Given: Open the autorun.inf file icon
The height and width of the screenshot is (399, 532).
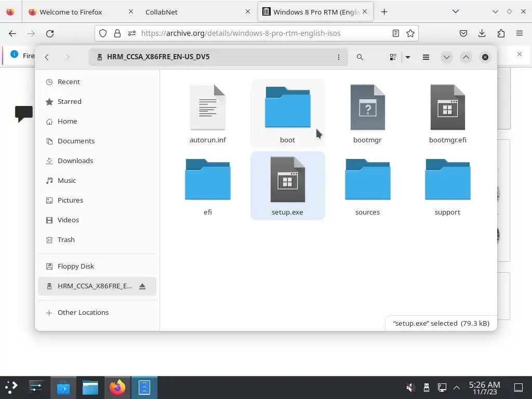Looking at the screenshot, I should pyautogui.click(x=208, y=108).
